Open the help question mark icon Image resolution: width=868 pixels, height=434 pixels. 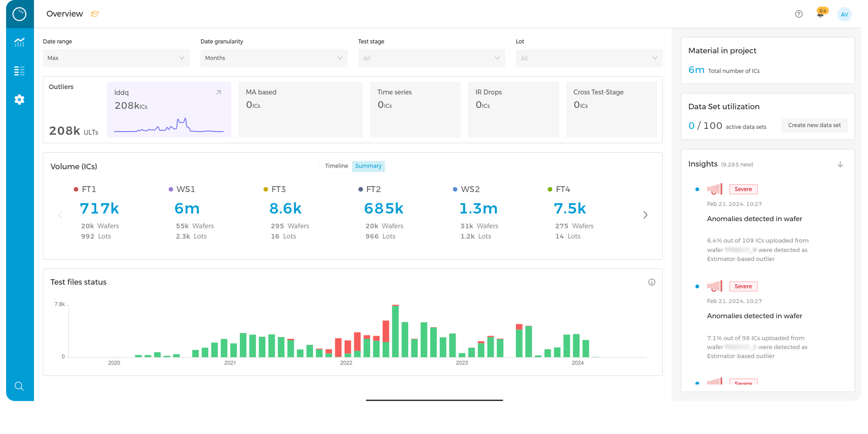tap(799, 14)
